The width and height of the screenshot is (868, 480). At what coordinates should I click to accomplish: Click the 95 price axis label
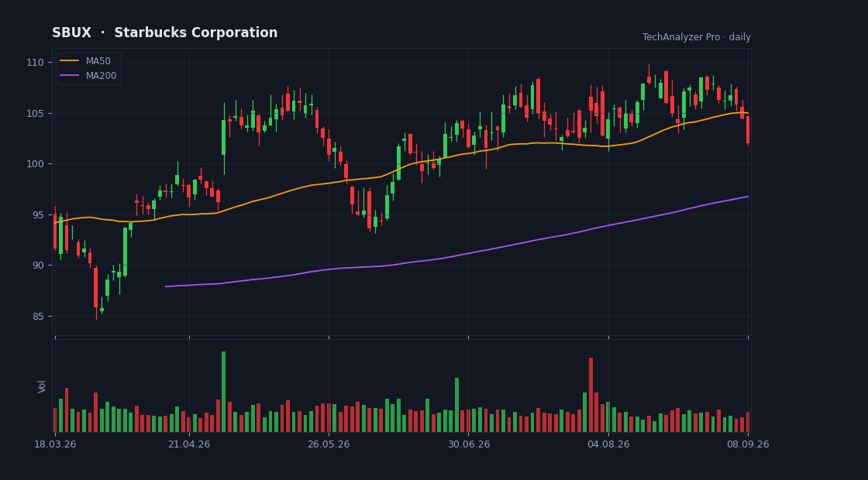[x=38, y=215]
